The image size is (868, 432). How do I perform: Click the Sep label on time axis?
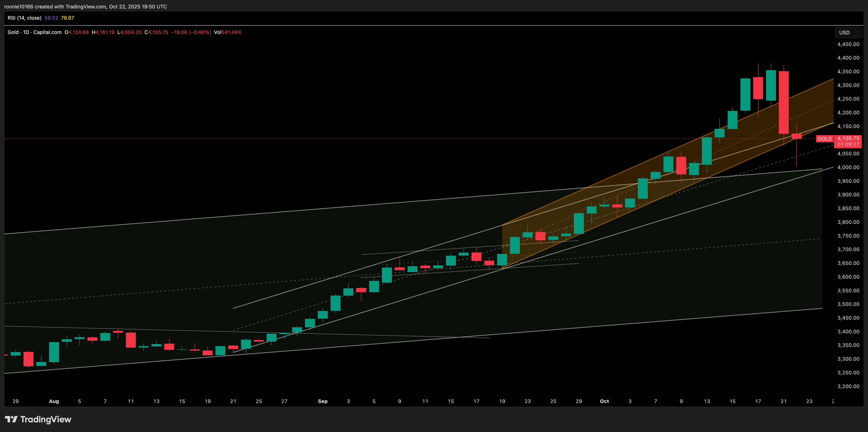(322, 401)
